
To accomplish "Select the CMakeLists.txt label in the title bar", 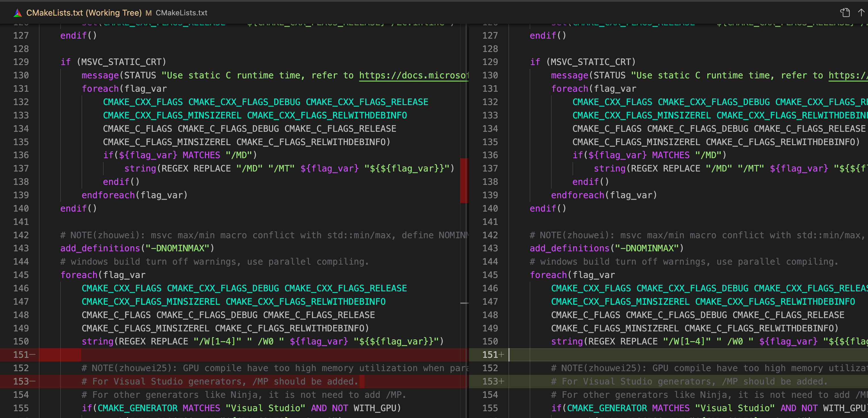I will point(181,13).
